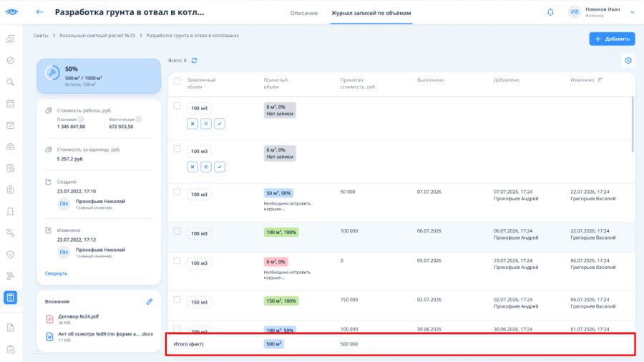Click the Добавлено column header
The image size is (644, 362).
tap(507, 80)
